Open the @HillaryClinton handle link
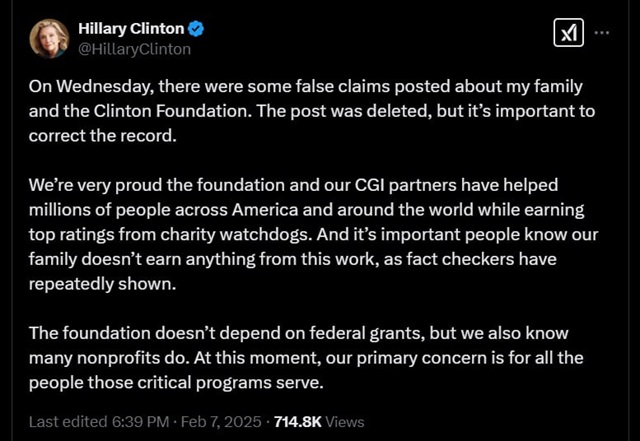Viewport: 640px width, 441px height. 134,49
